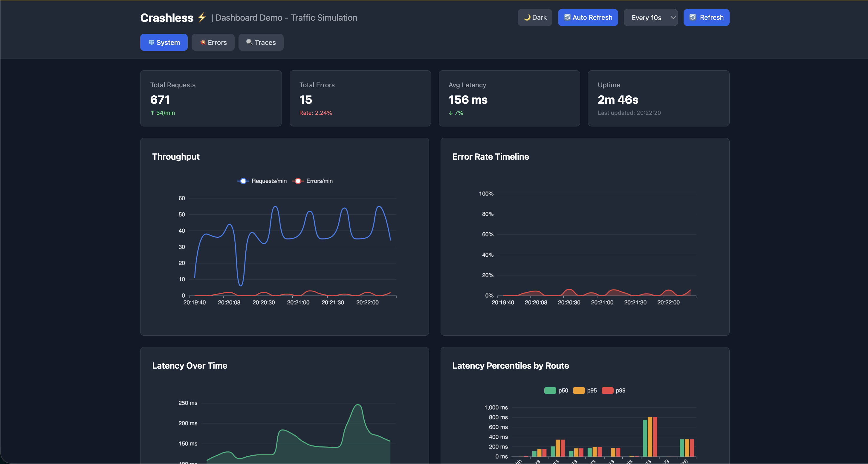
Task: Click the Crashless title text
Action: pyautogui.click(x=167, y=18)
